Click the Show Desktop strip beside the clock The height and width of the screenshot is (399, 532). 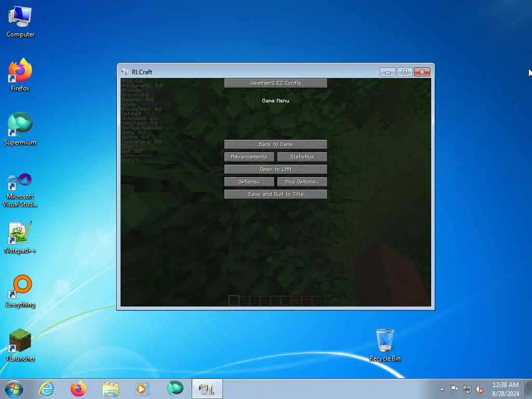(528, 389)
